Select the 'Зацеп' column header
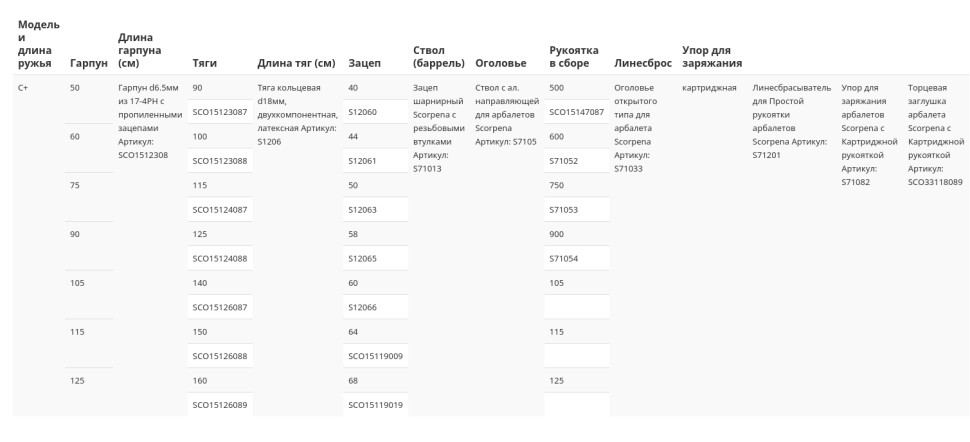Image resolution: width=970 pixels, height=442 pixels. point(364,63)
